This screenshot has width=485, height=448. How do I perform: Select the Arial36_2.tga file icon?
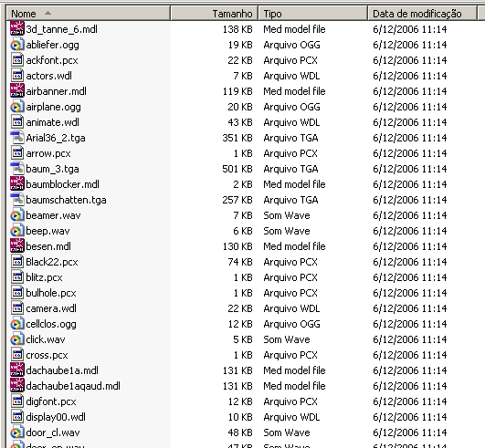[x=17, y=138]
